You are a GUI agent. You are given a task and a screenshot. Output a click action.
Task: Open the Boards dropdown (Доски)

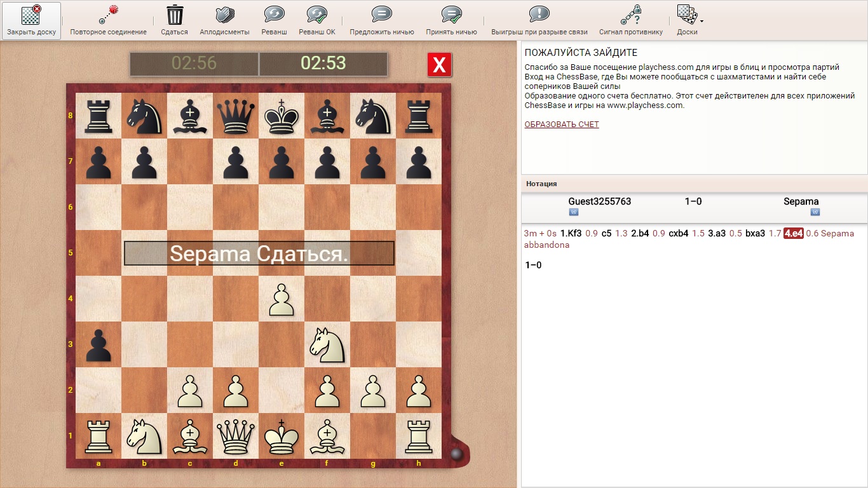point(687,15)
